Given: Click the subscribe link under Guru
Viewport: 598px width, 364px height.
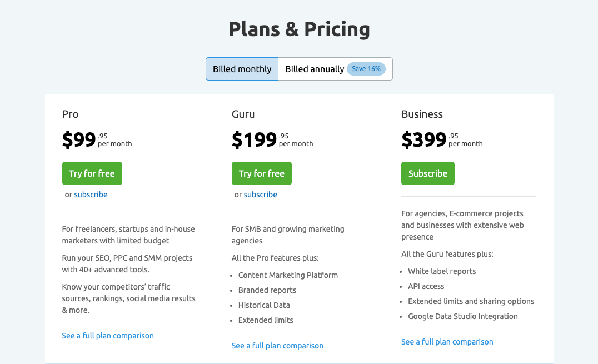Looking at the screenshot, I should [x=260, y=195].
